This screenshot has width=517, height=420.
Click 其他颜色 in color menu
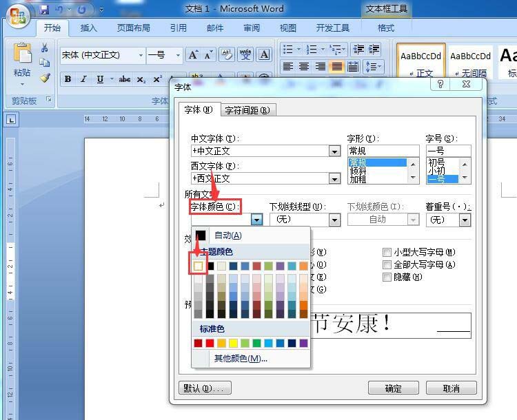tap(240, 359)
